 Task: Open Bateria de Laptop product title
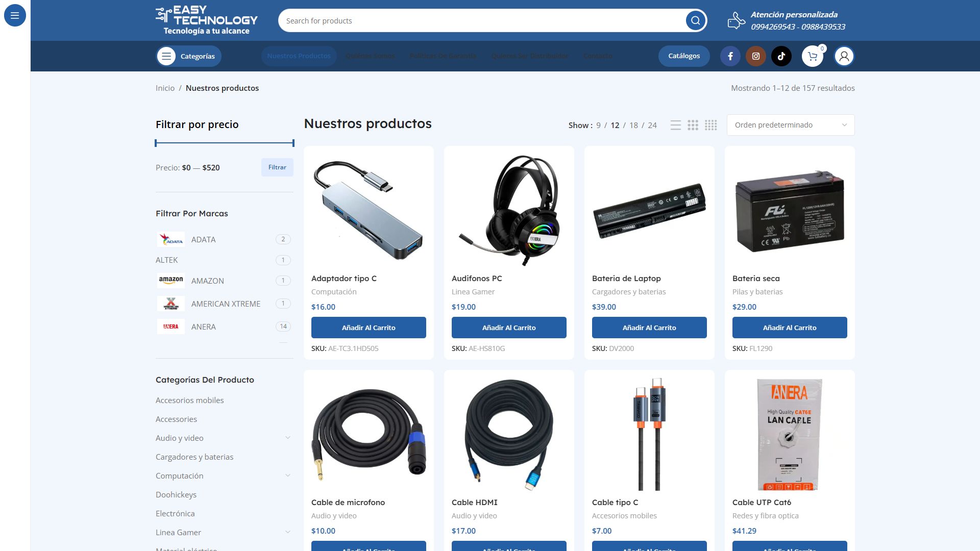pyautogui.click(x=626, y=279)
